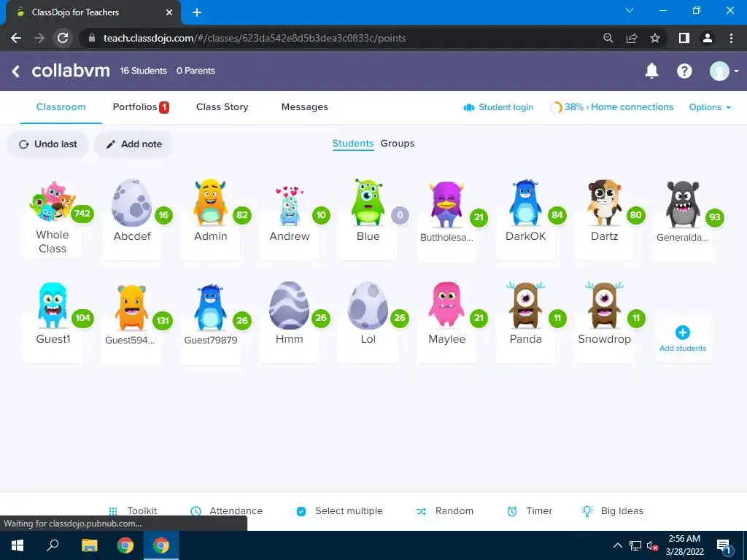Viewport: 747px width, 560px height.
Task: Click Guest1's 104 points badge
Action: tap(82, 318)
